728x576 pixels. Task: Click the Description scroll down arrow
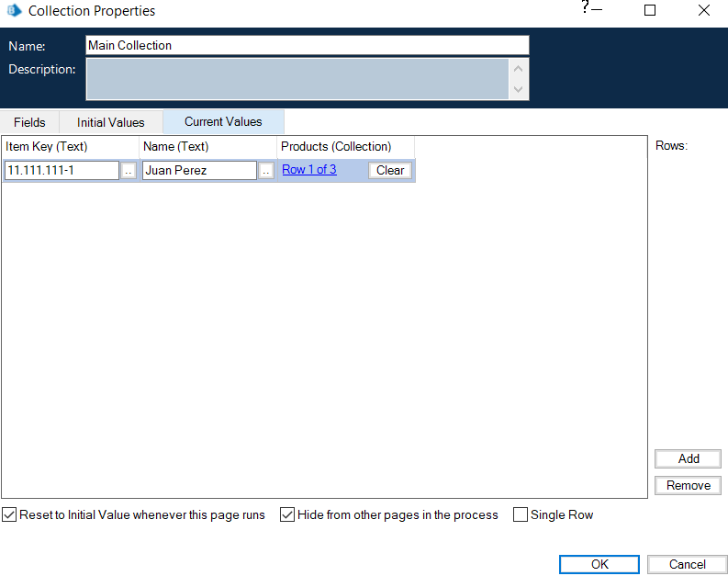[x=519, y=89]
